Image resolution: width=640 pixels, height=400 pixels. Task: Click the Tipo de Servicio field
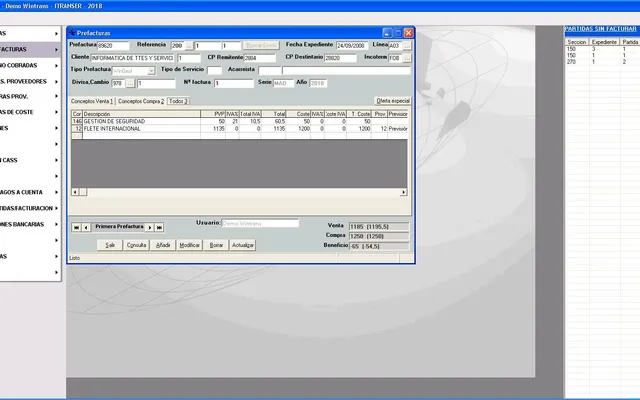tap(214, 71)
